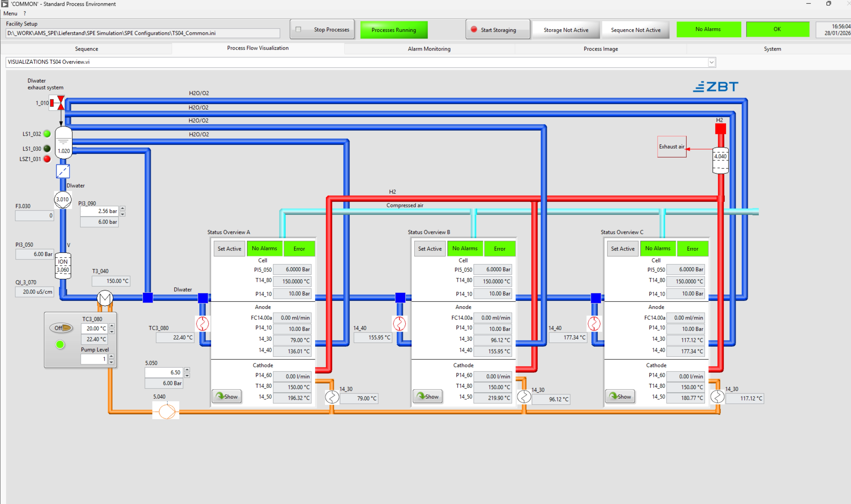Screen dimensions: 851x504
Task: Click the green No Alarms indicator for Overview A
Action: click(x=264, y=248)
